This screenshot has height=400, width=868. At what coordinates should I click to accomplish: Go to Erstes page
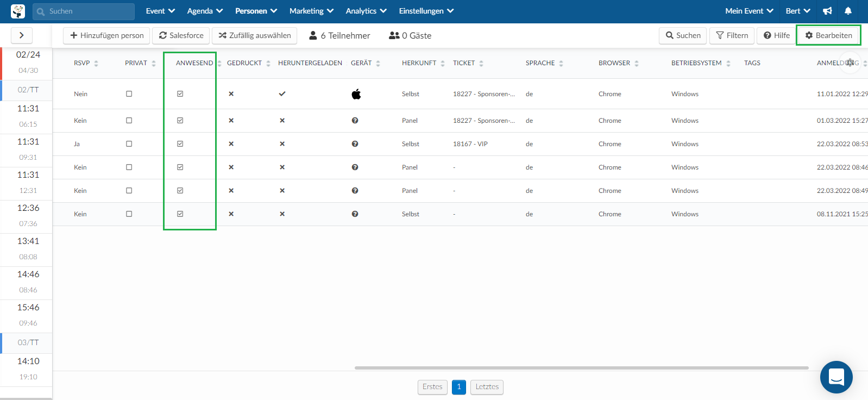[x=432, y=387]
